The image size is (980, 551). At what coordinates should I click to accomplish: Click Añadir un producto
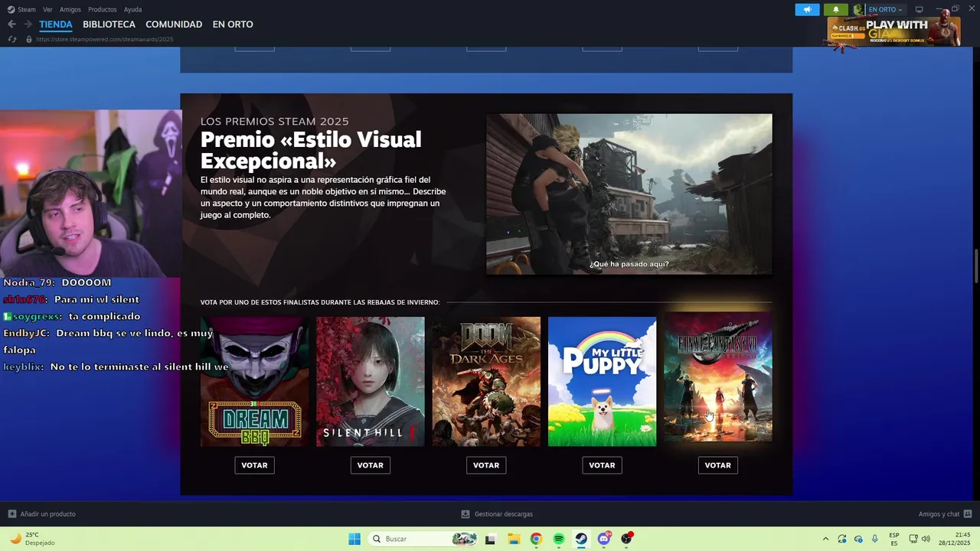click(48, 514)
